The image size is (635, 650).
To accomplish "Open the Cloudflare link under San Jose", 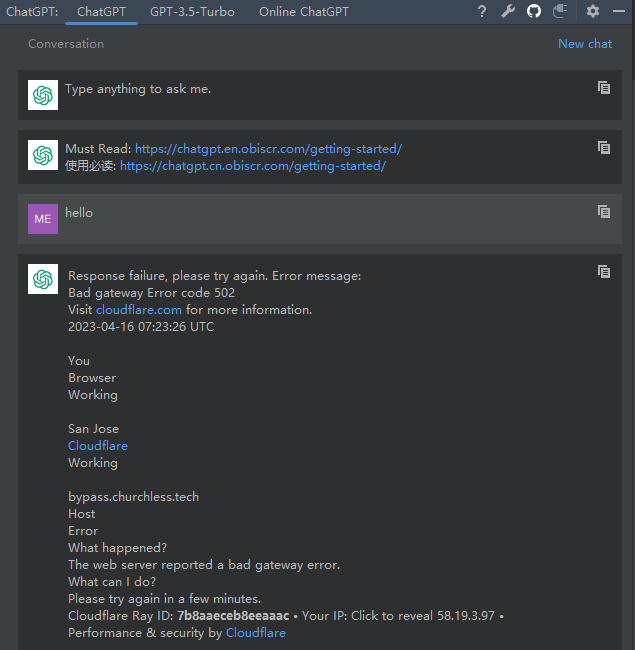I will (x=98, y=446).
